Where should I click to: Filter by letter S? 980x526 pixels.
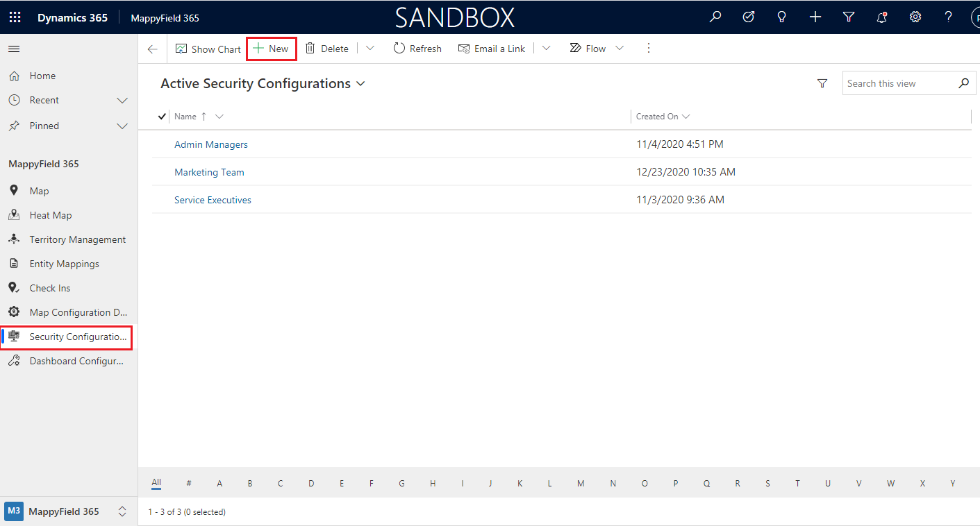pyautogui.click(x=767, y=484)
